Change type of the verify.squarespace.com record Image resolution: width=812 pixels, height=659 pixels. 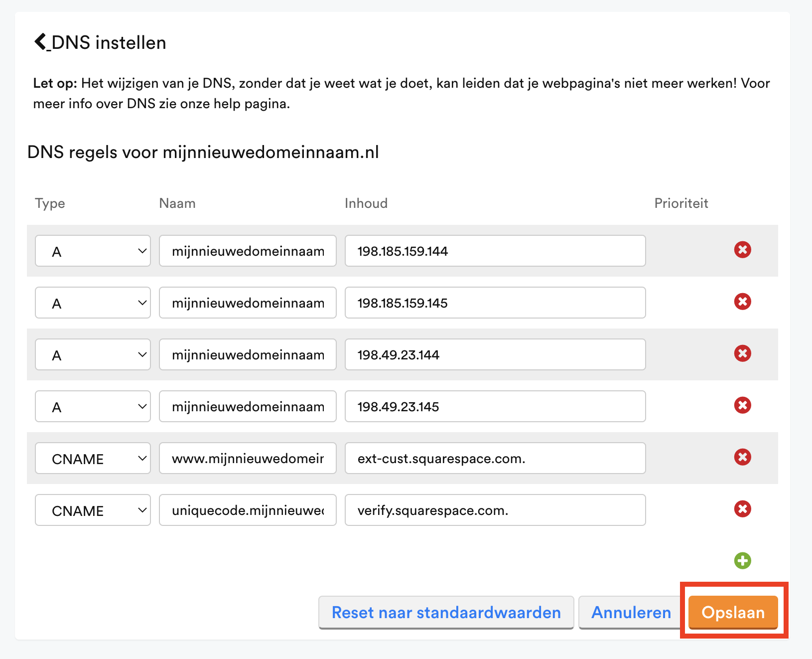93,510
